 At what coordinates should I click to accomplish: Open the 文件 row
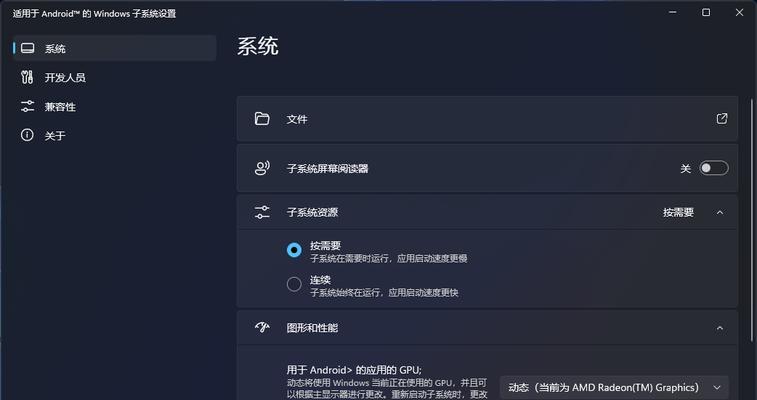(487, 119)
